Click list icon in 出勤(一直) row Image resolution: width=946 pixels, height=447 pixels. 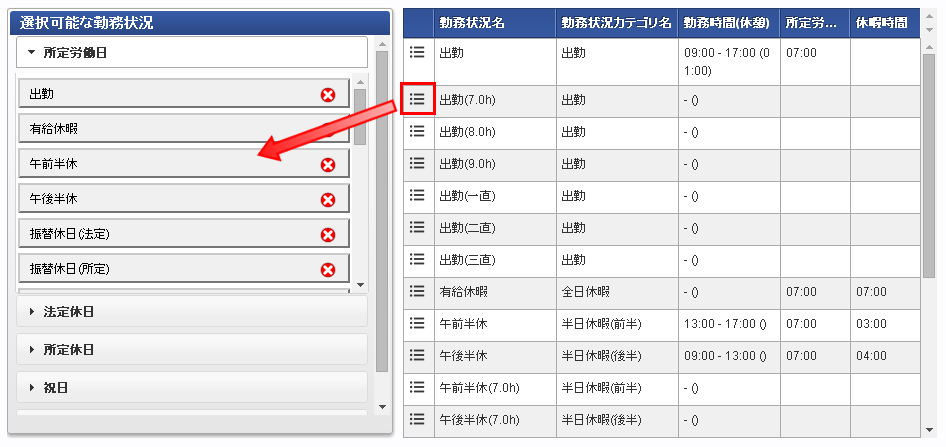click(417, 195)
